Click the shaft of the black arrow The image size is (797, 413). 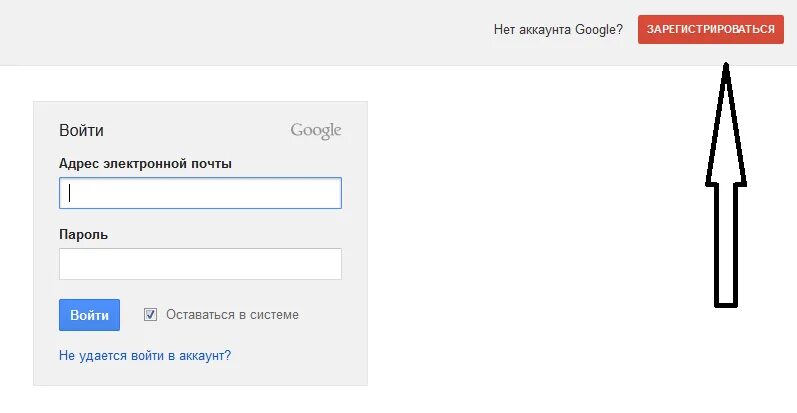coord(726,246)
